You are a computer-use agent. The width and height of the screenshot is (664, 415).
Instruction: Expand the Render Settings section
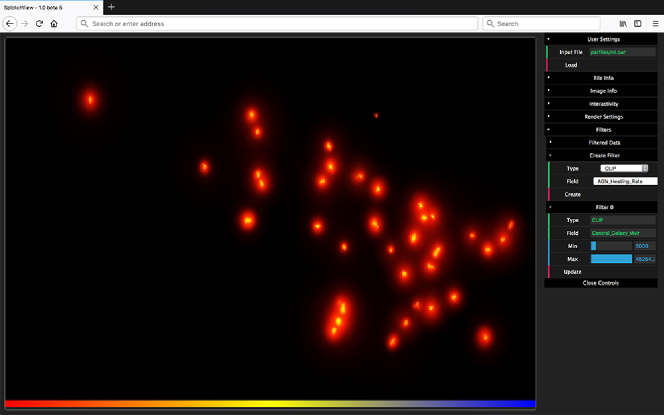[x=602, y=117]
